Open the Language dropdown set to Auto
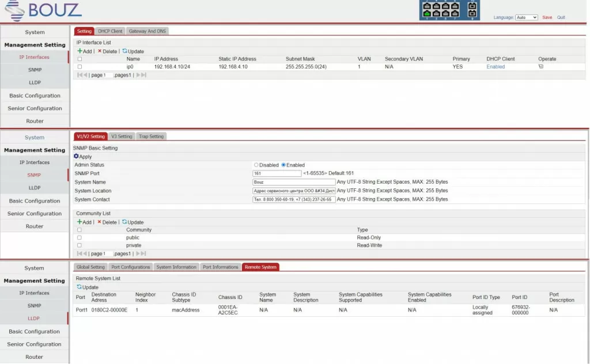This screenshot has width=590, height=364. click(x=526, y=17)
